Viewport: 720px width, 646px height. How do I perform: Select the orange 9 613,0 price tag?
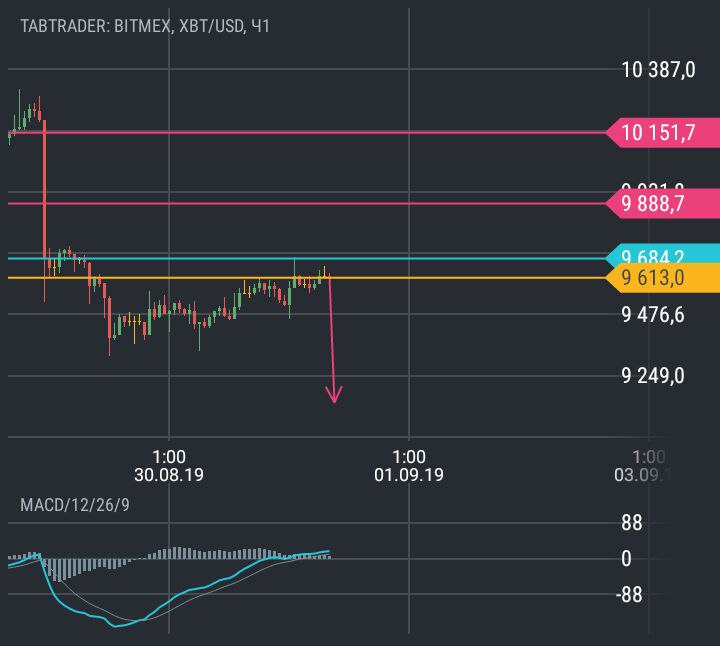(x=663, y=278)
